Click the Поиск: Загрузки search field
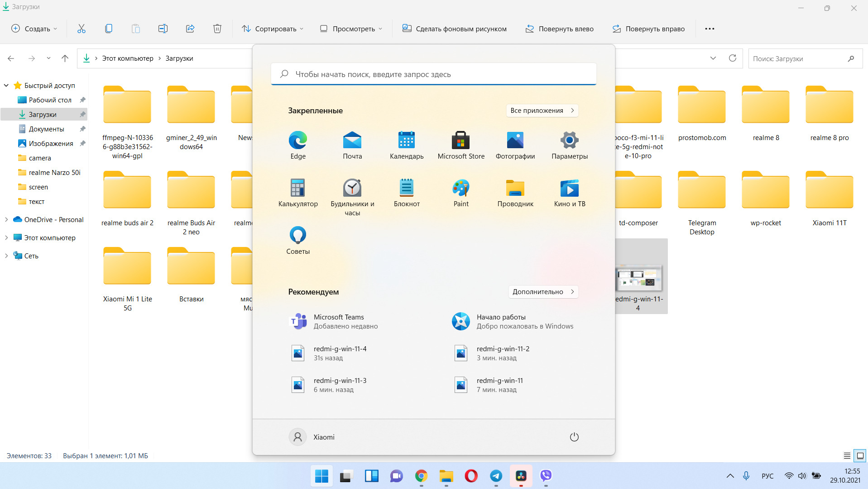Viewport: 868px width, 489px height. pos(805,58)
